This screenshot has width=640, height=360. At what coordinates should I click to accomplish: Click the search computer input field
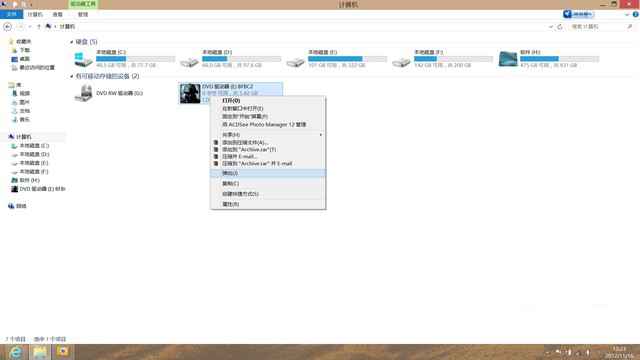pos(598,27)
